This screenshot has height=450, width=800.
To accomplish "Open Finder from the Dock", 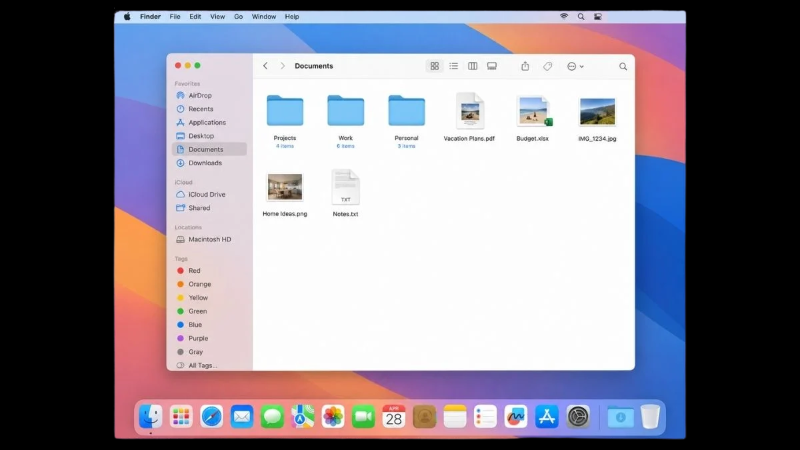I will click(151, 417).
